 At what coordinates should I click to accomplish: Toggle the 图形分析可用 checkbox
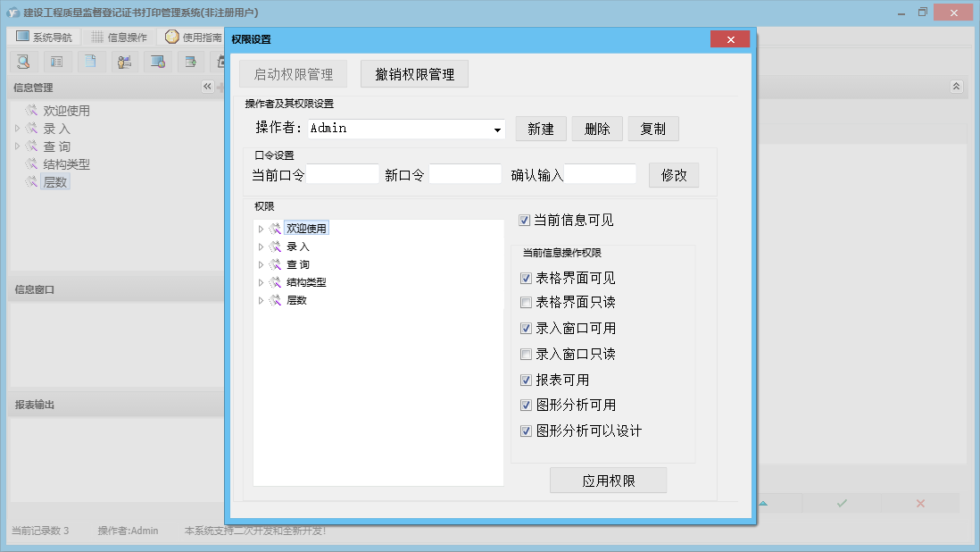[x=527, y=406]
